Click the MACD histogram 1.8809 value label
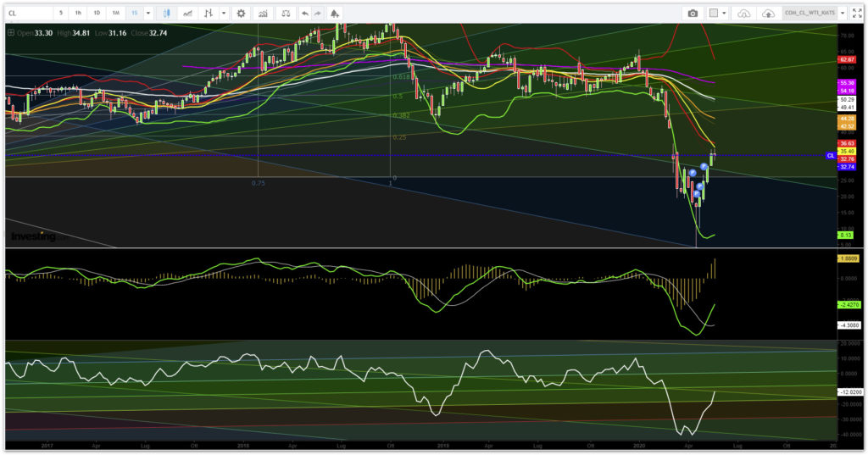Image resolution: width=868 pixels, height=455 pixels. (x=849, y=258)
